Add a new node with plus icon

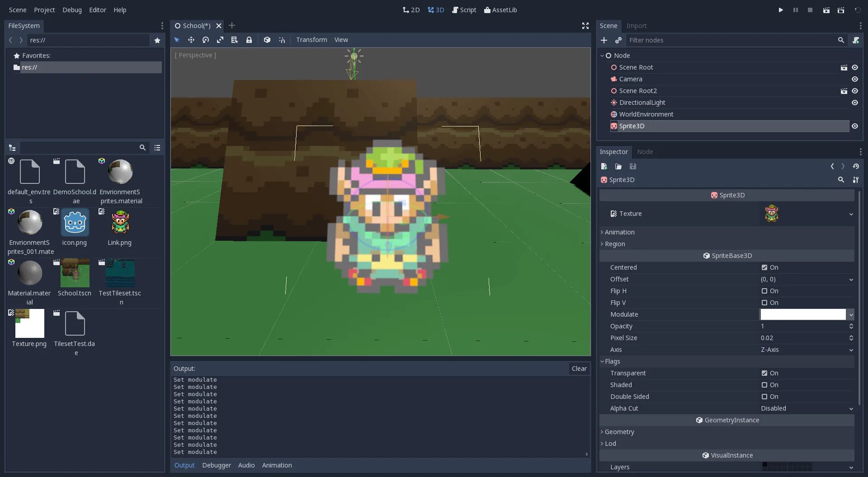click(604, 40)
